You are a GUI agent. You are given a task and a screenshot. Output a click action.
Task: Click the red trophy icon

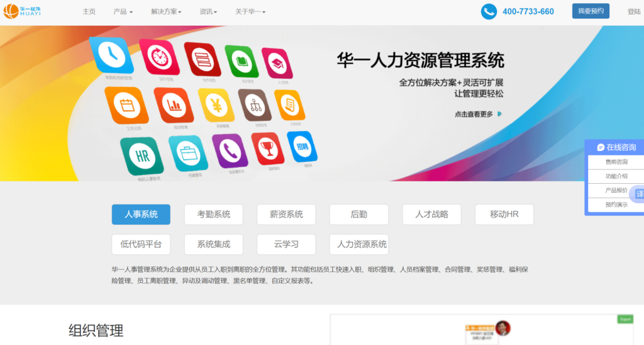coord(268,149)
